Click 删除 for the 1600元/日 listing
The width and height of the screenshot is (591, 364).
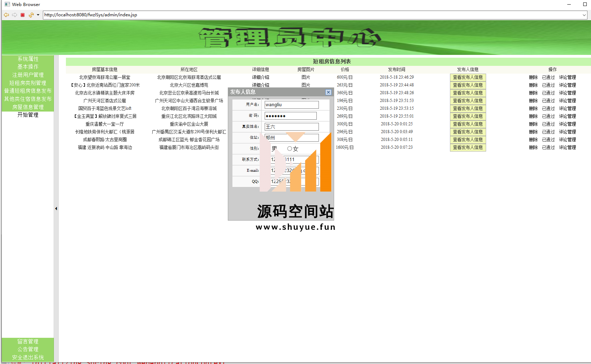point(533,147)
